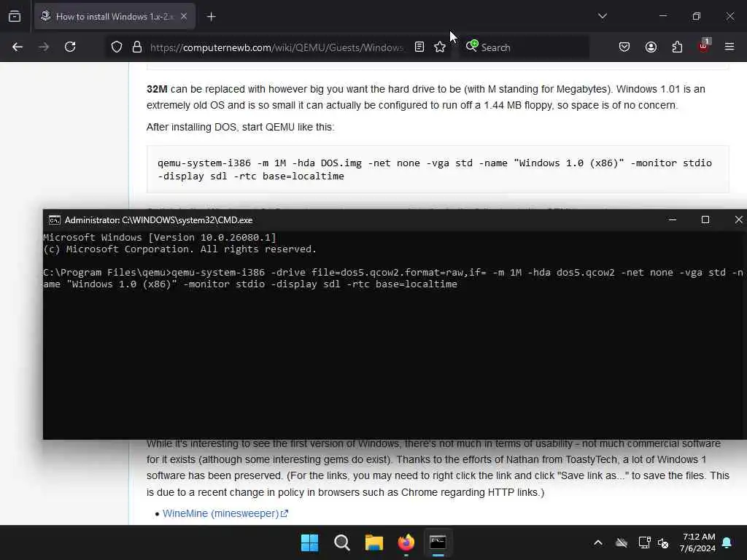
Task: Close the 'How to install Windows' tab
Action: (184, 17)
